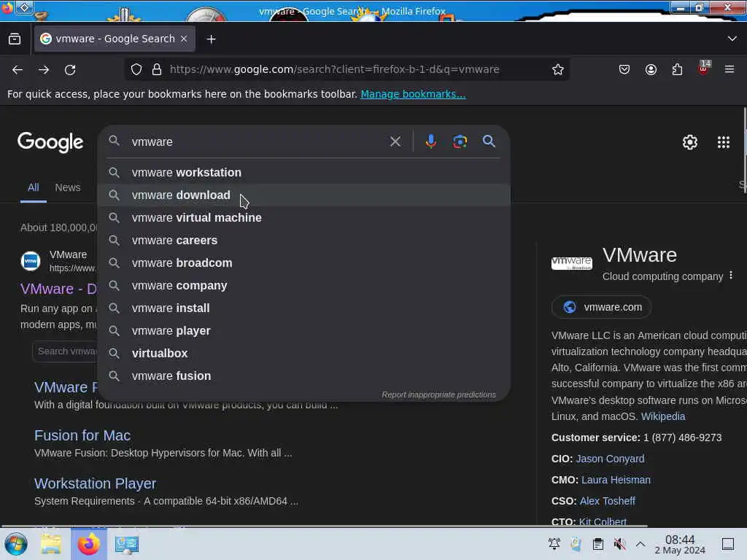The image size is (747, 560).
Task: Open the computer settings taskbar icon
Action: click(127, 544)
